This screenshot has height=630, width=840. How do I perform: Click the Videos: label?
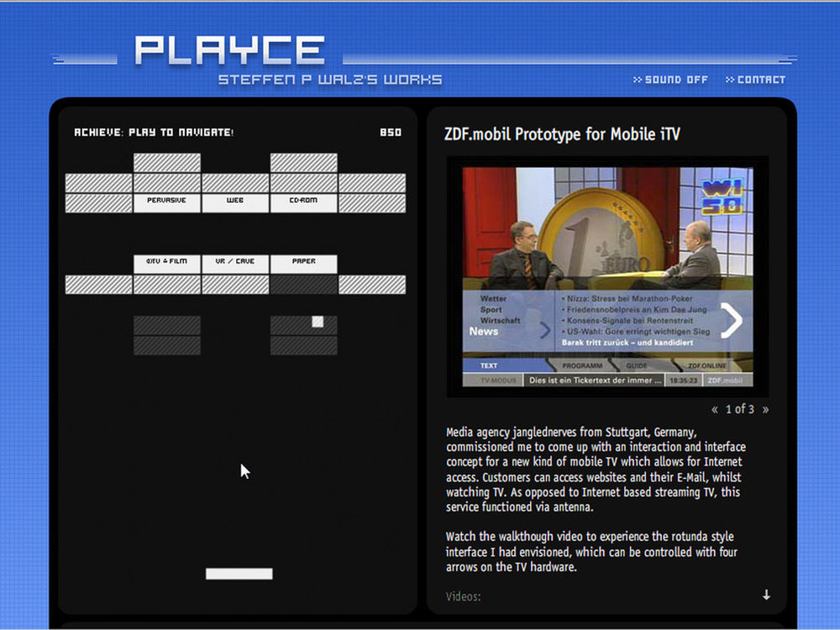[463, 596]
